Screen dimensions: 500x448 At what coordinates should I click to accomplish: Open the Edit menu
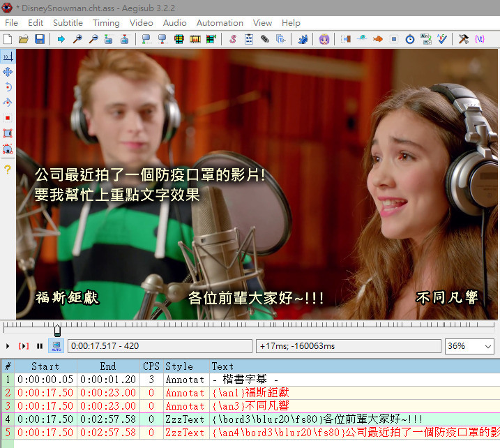36,23
